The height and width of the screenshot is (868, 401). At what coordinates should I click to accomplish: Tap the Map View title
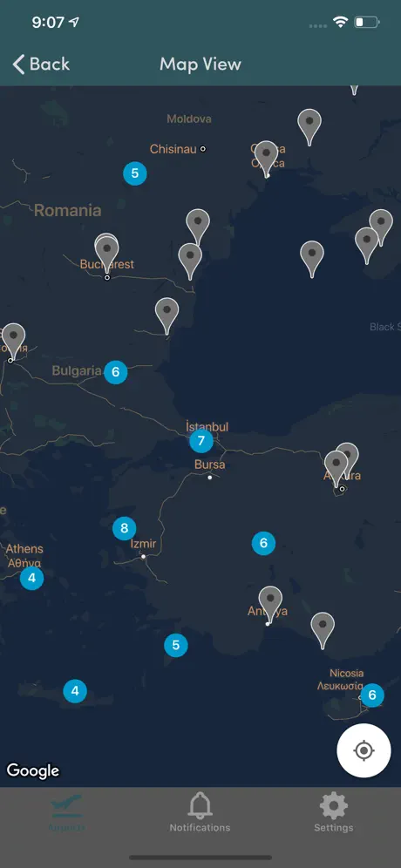pyautogui.click(x=200, y=64)
